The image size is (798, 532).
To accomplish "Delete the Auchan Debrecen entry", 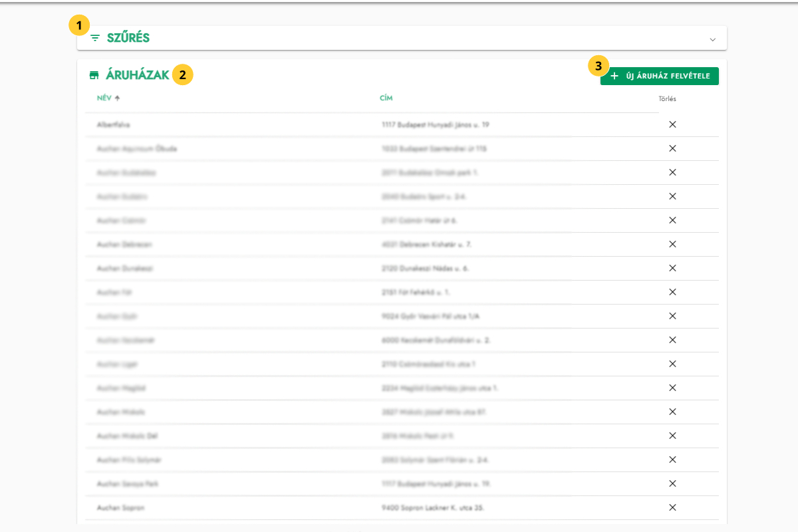I will [x=672, y=244].
